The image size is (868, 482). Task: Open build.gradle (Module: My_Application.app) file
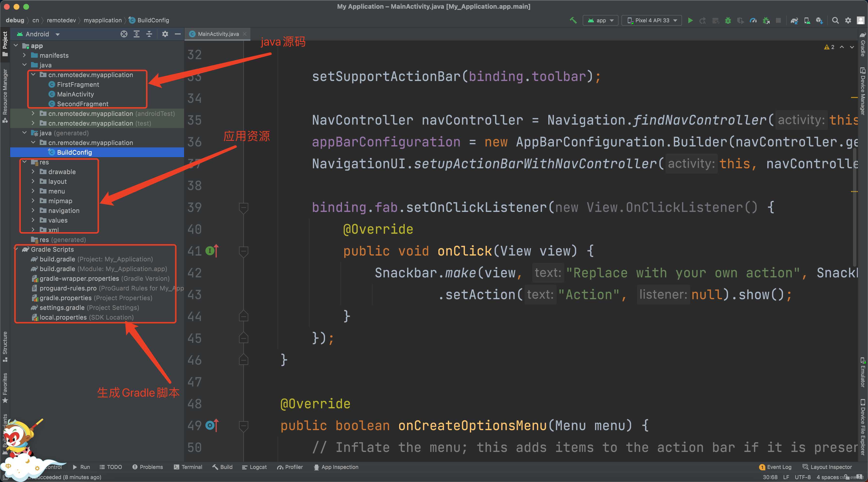(57, 269)
